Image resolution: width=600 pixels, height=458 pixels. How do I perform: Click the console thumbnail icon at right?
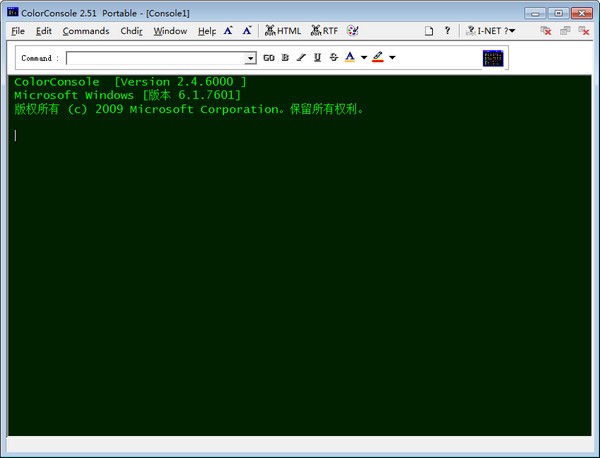(493, 58)
